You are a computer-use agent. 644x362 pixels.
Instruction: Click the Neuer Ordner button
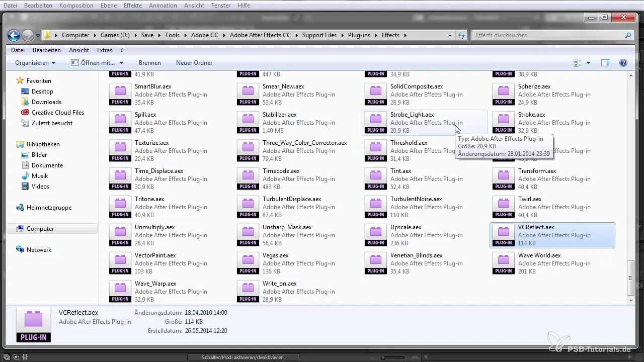(194, 63)
